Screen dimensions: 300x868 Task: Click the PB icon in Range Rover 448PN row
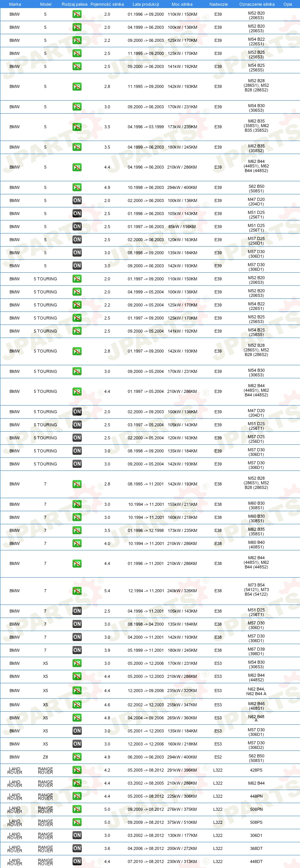coord(77,796)
